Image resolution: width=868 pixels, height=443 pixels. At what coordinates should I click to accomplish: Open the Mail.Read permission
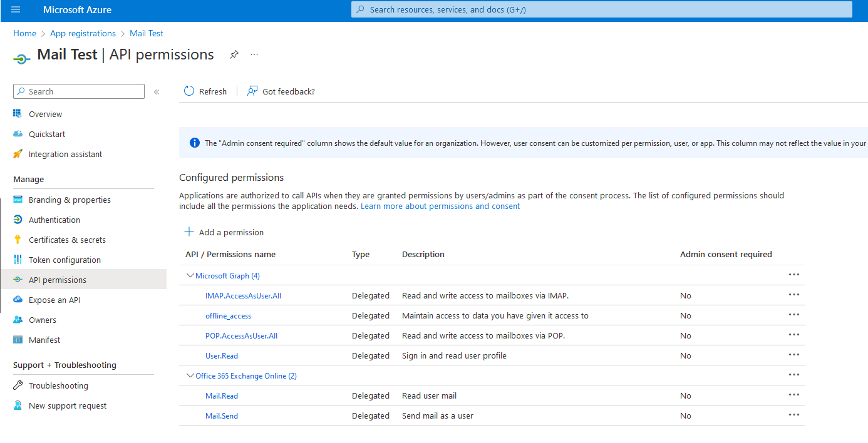pyautogui.click(x=222, y=395)
